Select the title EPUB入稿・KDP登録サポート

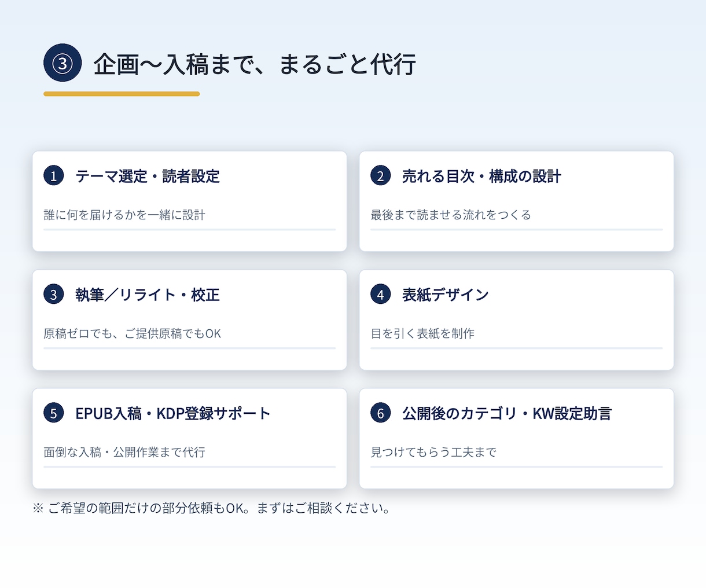173,413
